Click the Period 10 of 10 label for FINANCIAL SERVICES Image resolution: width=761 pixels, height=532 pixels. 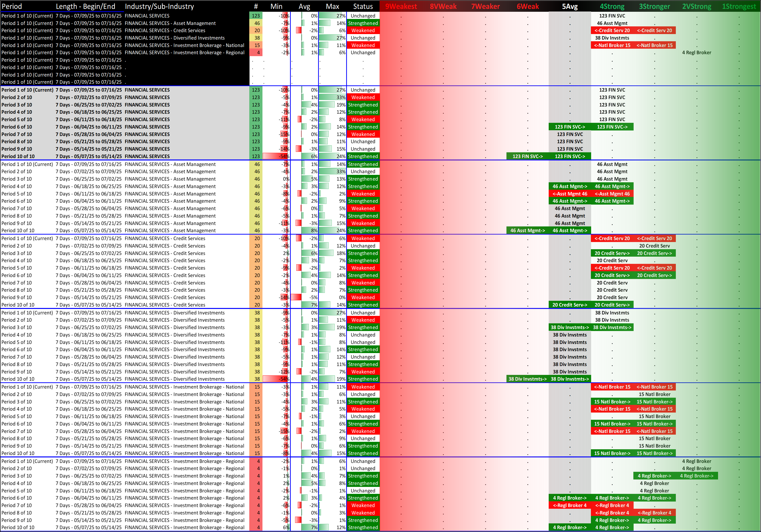click(18, 156)
